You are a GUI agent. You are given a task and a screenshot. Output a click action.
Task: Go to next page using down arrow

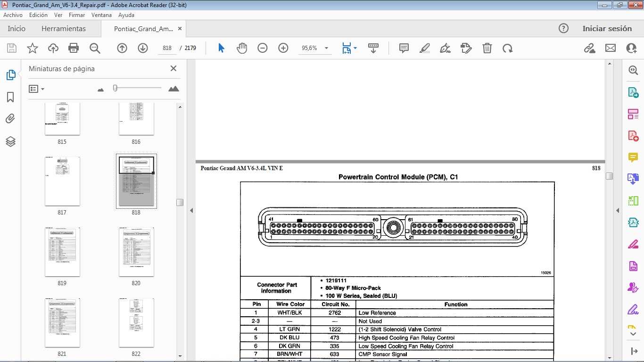pyautogui.click(x=143, y=48)
